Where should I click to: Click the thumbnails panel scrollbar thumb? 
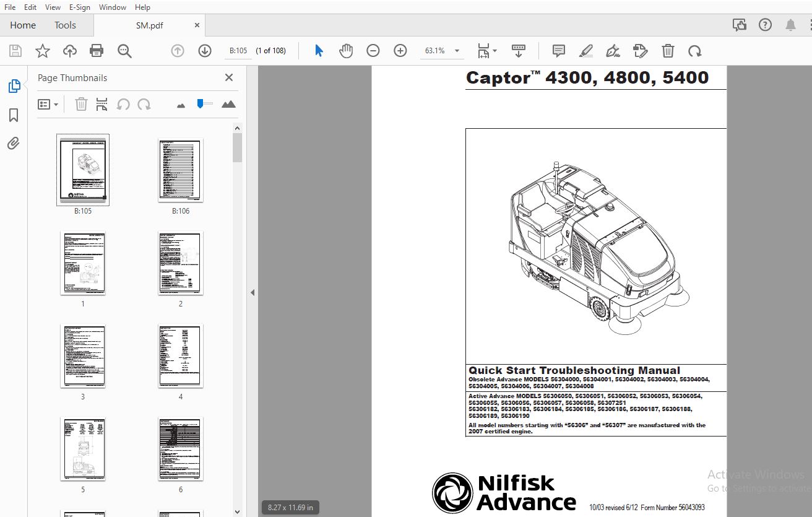click(x=237, y=147)
